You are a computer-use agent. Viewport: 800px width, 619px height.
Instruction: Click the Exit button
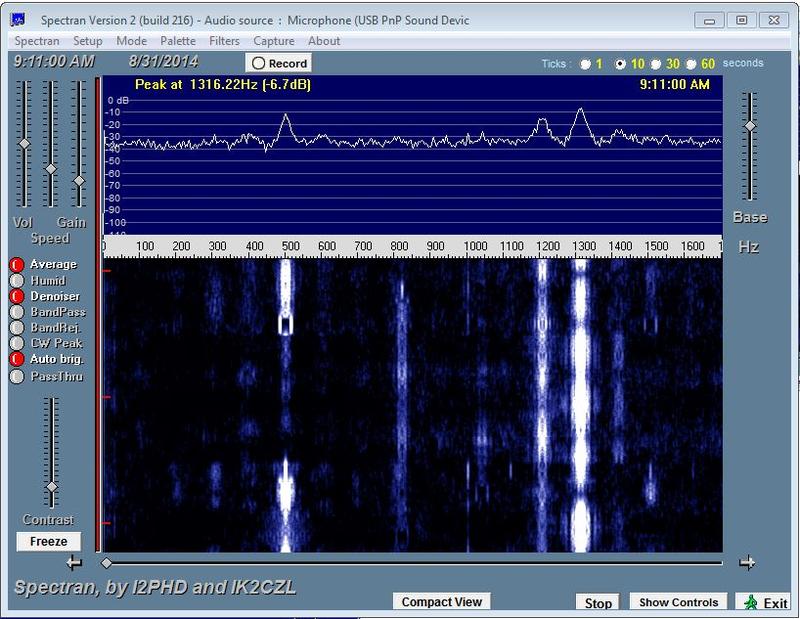click(x=763, y=603)
